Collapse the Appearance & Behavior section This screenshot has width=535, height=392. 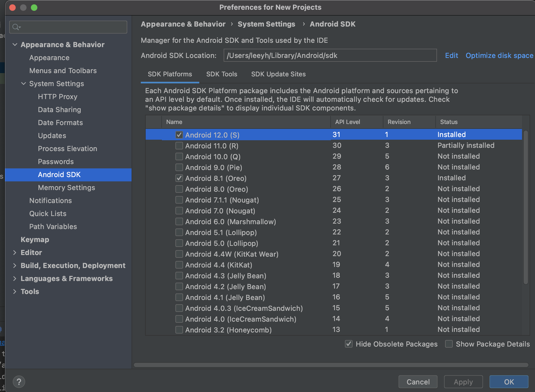pyautogui.click(x=15, y=45)
